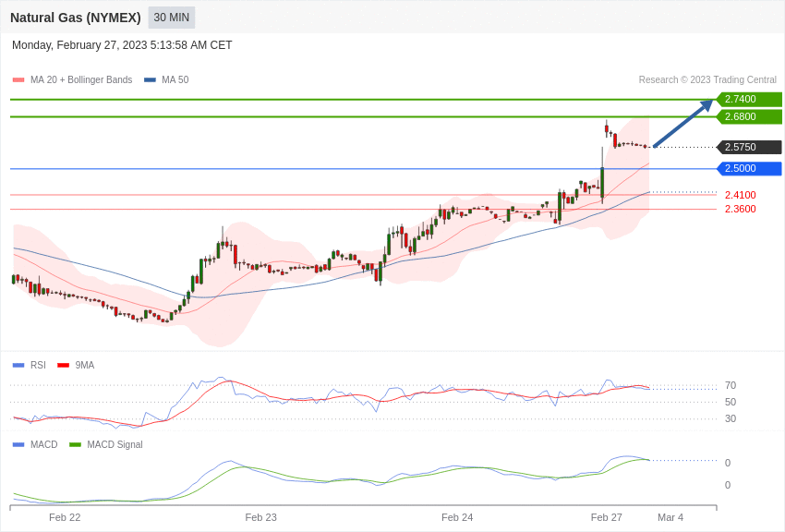Click the RSI blue legend marker
This screenshot has height=532, width=785.
(x=18, y=365)
